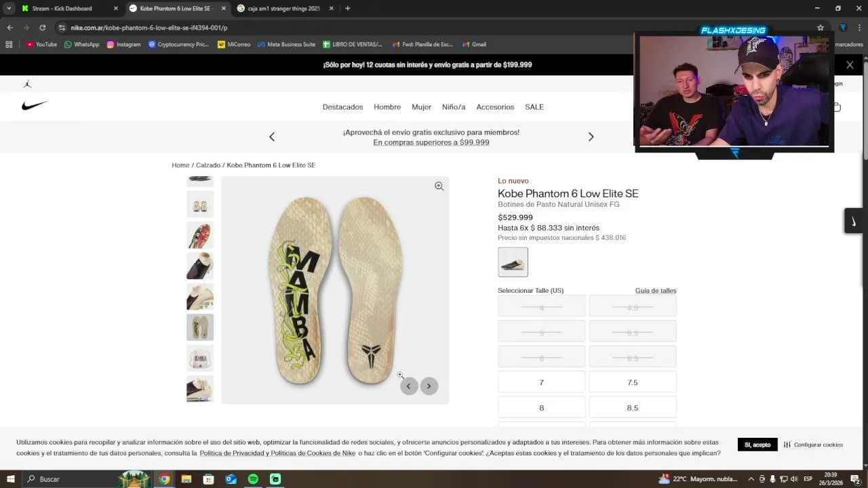Select size 8
The image size is (868, 488).
[541, 407]
